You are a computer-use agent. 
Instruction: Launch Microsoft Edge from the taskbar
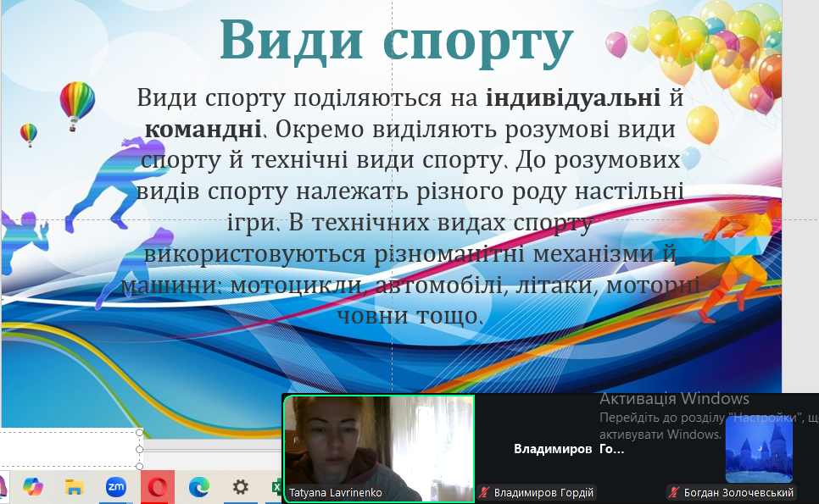(199, 487)
